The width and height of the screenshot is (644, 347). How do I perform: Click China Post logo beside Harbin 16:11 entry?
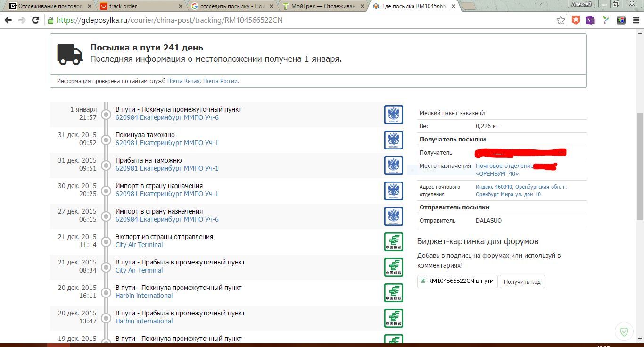(x=393, y=293)
